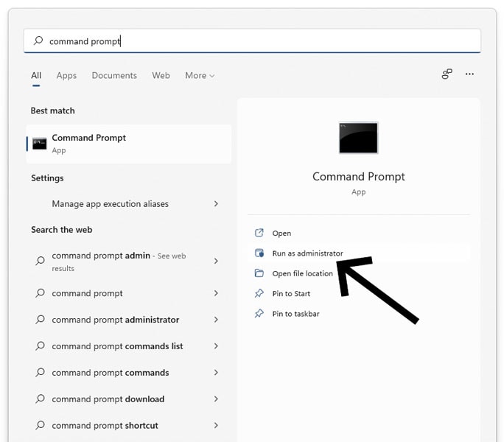Expand Manage app execution aliases chevron
504x442 pixels.
tap(216, 204)
